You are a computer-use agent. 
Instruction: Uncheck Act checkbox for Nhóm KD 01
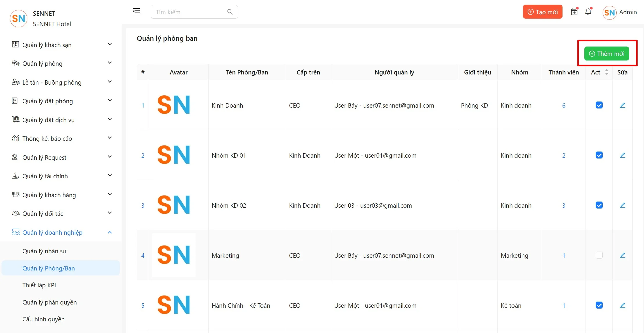click(599, 155)
